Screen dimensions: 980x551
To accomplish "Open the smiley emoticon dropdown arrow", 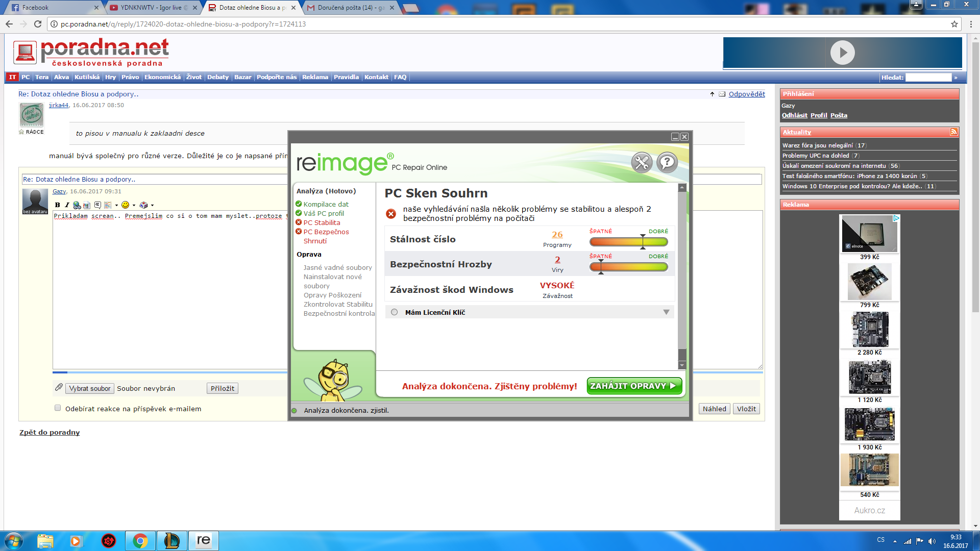I will (x=134, y=205).
